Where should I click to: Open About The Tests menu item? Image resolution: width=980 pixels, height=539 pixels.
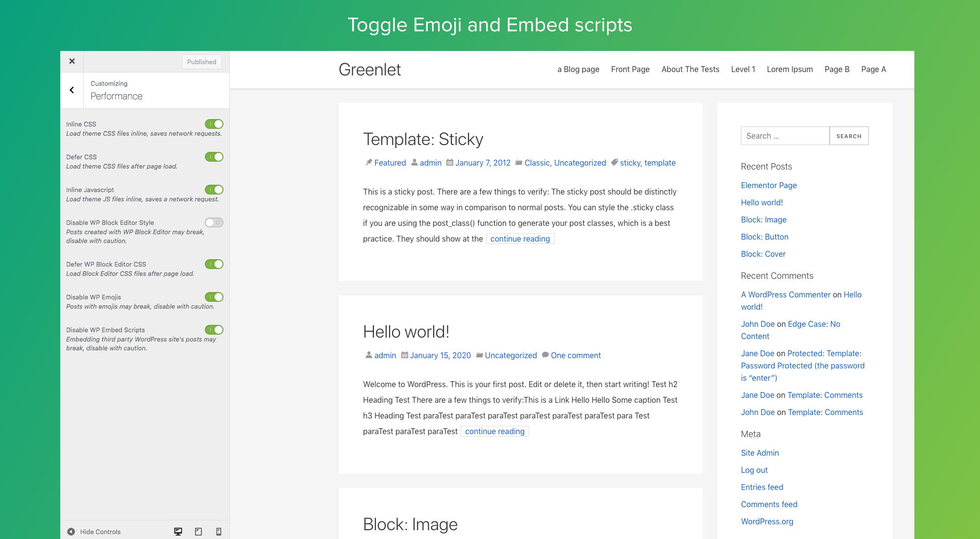(x=690, y=69)
